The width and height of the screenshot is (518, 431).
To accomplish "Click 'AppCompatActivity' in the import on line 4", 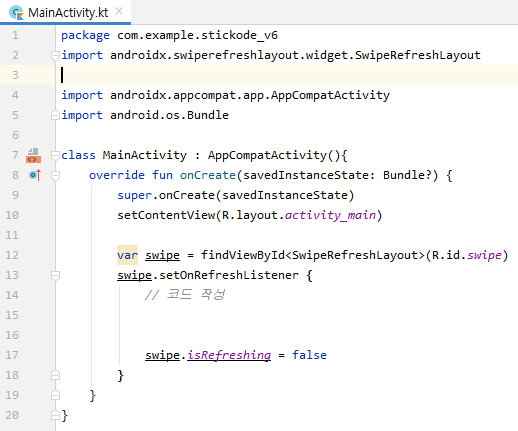I will coord(330,95).
